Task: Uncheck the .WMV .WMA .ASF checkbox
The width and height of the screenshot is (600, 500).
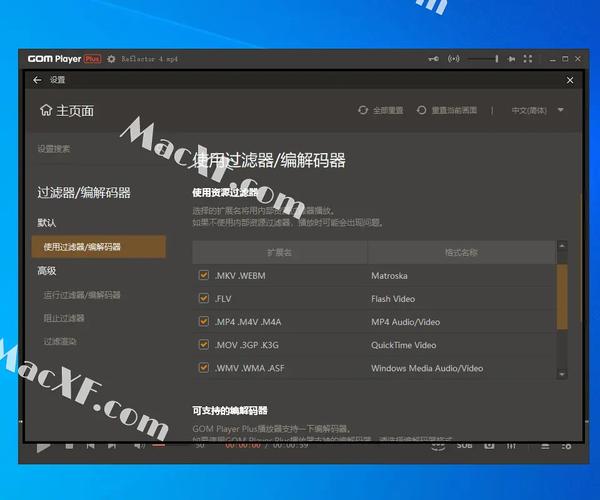Action: 204,368
